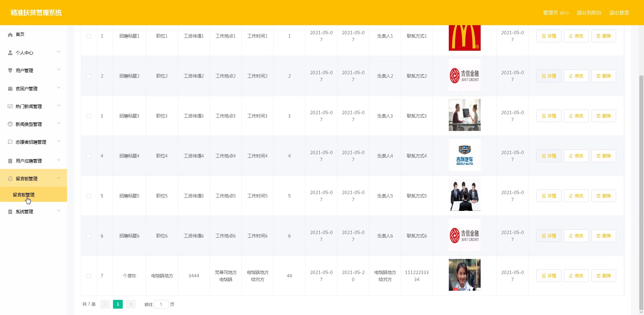Expand the 贫困户管理 menu chevron
Viewport: 644px width, 315px height.
[59, 88]
